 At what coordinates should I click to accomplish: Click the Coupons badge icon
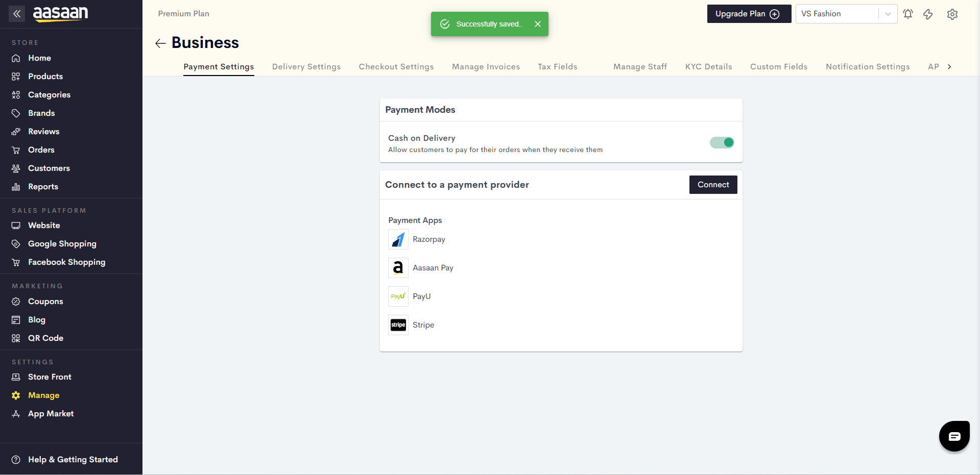(x=16, y=302)
